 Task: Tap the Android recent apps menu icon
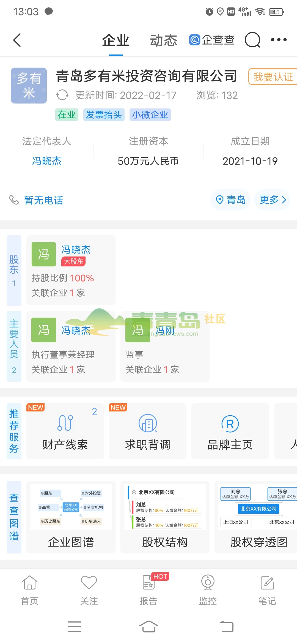pos(75,627)
